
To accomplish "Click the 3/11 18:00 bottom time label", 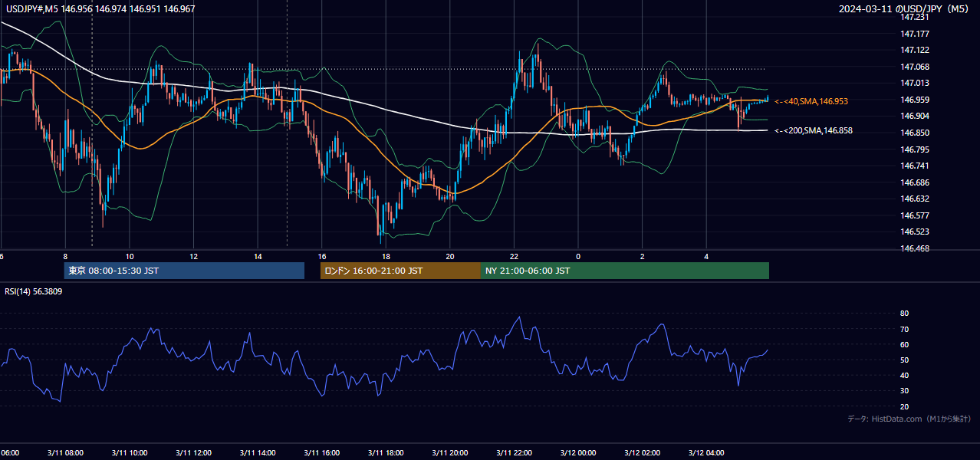I will coord(386,453).
